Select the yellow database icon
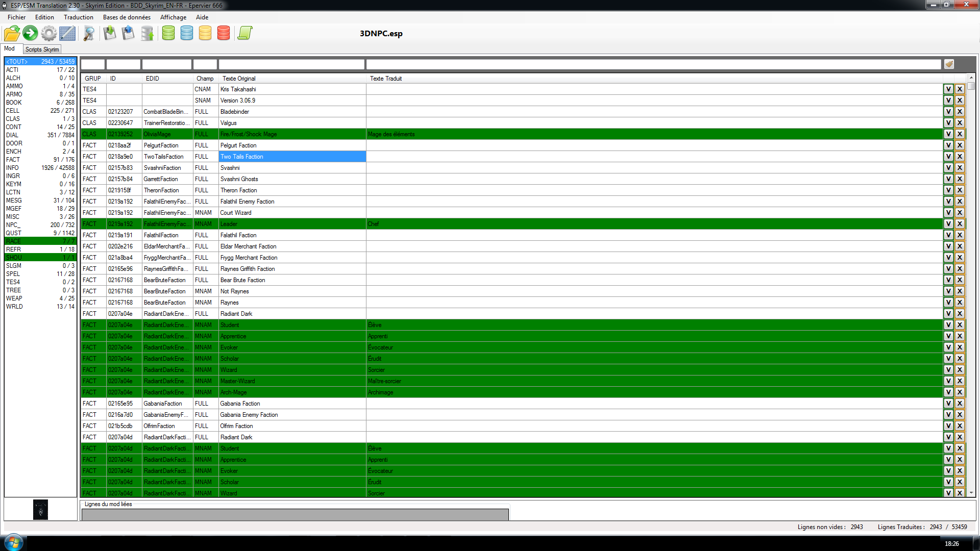 point(205,34)
